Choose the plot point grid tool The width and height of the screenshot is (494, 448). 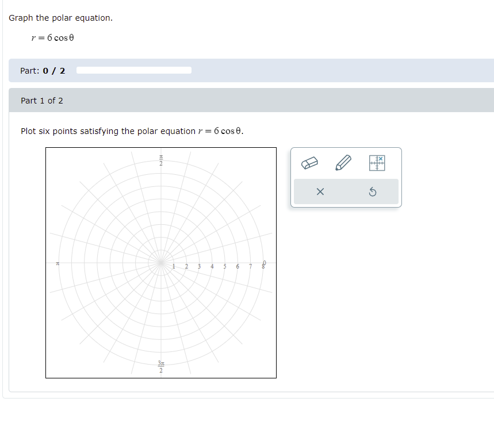click(x=377, y=163)
